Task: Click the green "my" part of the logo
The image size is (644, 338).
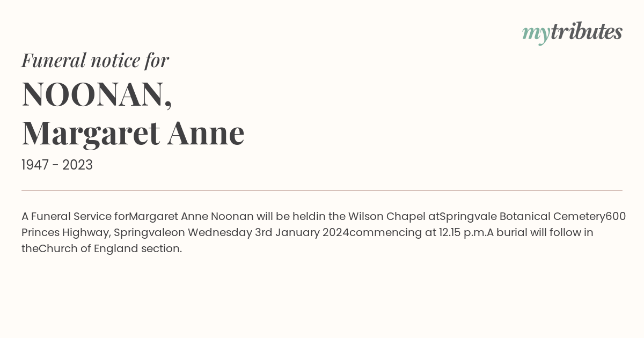Action: click(x=536, y=34)
